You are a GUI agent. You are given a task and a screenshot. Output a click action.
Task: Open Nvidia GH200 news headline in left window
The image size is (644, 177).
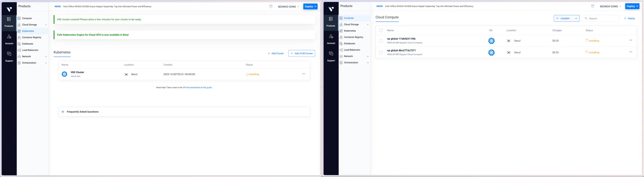click(x=107, y=7)
